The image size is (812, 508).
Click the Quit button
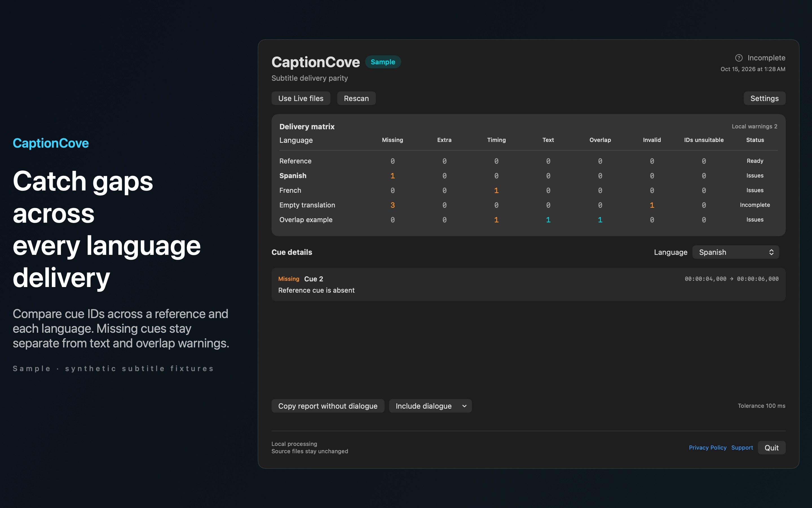(771, 448)
